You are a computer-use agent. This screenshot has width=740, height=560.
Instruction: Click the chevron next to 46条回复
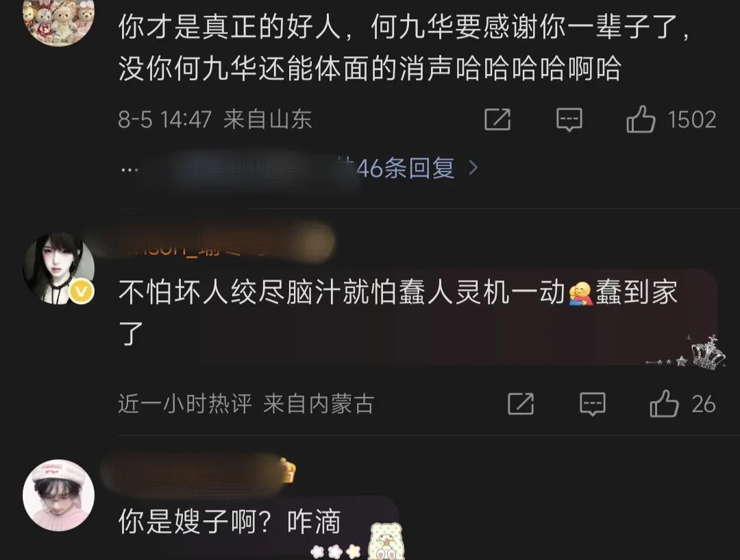click(473, 168)
